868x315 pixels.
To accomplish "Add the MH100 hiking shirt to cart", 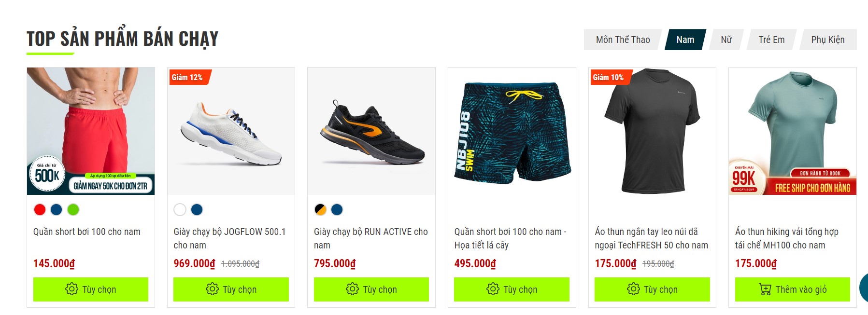I will [792, 289].
